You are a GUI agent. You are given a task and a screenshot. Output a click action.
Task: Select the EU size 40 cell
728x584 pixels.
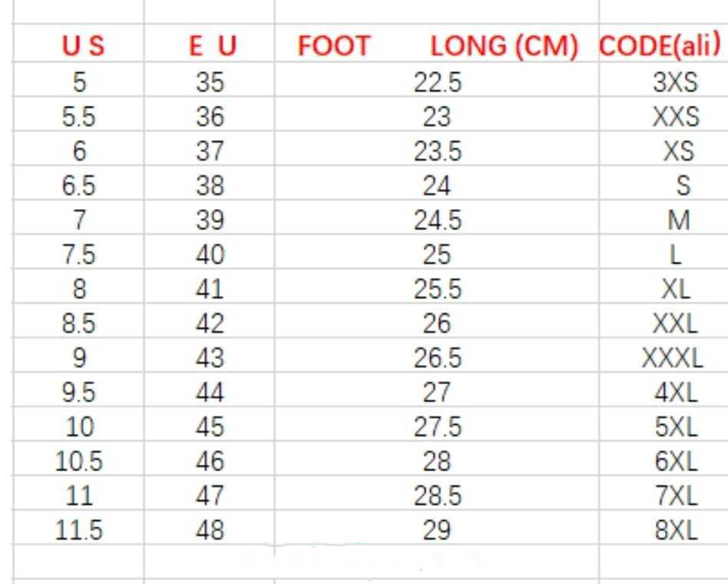coord(210,255)
